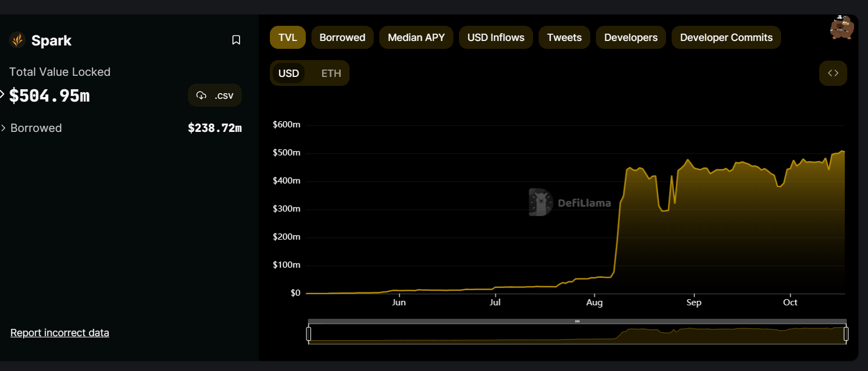
Task: Click the $400m y-axis label
Action: point(287,181)
